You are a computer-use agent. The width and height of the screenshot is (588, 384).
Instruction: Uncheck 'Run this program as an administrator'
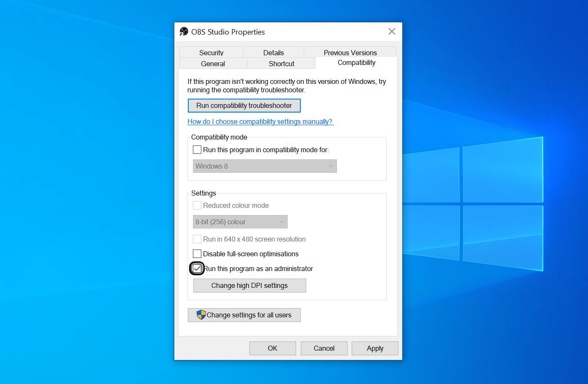(x=197, y=269)
